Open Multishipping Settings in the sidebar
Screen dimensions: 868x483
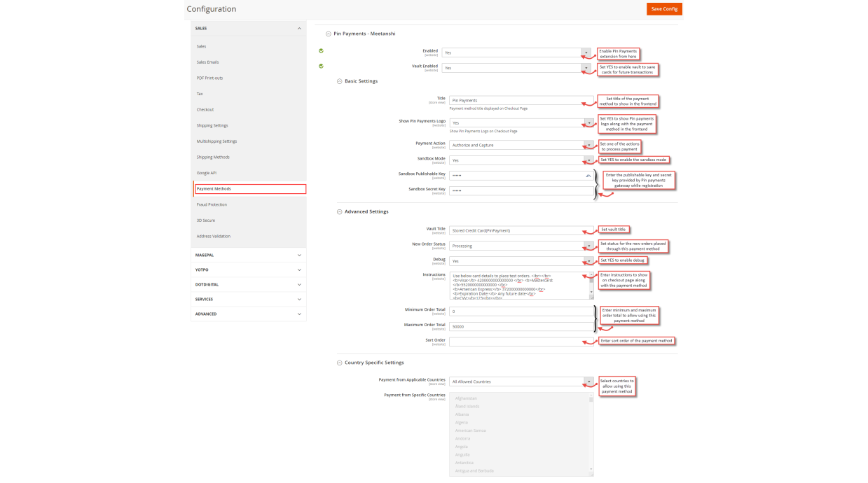[x=216, y=141]
